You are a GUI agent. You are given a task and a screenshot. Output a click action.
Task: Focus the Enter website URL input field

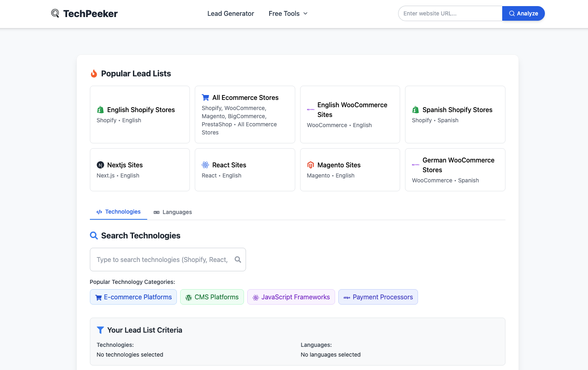(x=450, y=13)
